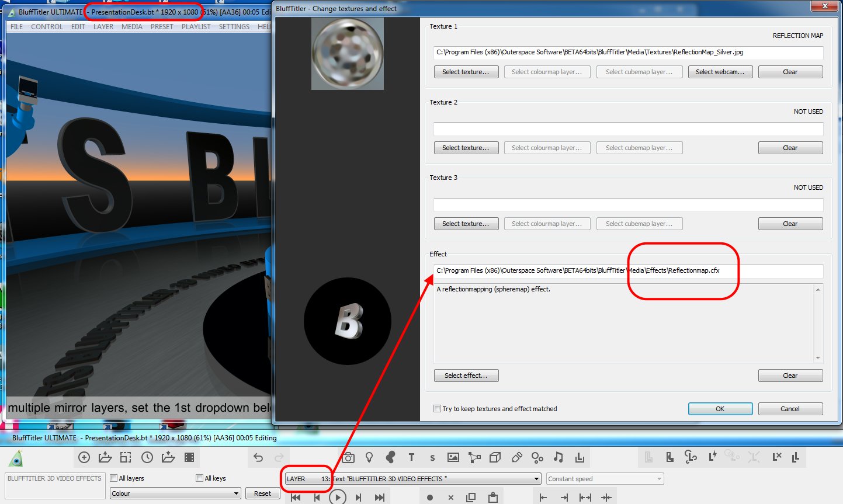Click the Select webcam button
This screenshot has height=504, width=843.
point(720,72)
